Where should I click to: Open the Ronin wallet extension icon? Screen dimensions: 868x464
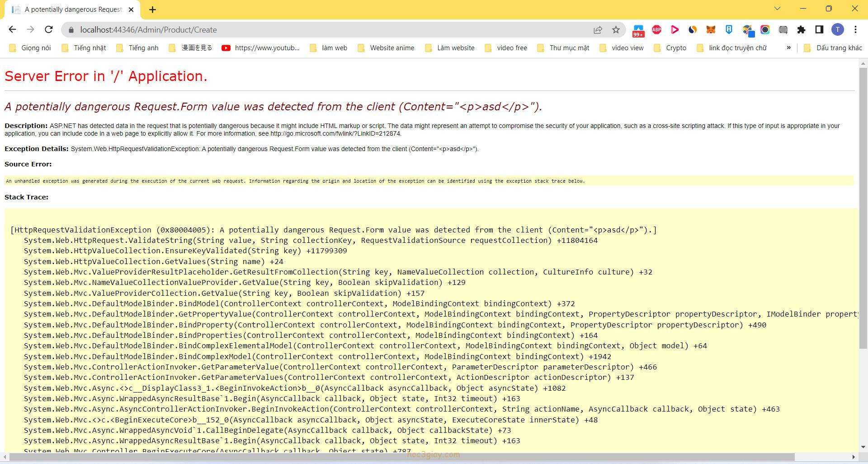tap(729, 30)
